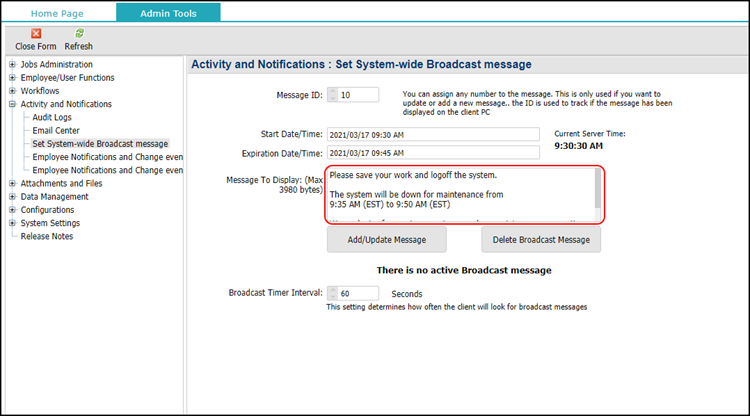Screen dimensions: 750x416
Task: Click the Delete Broadcast Message button
Action: point(541,240)
